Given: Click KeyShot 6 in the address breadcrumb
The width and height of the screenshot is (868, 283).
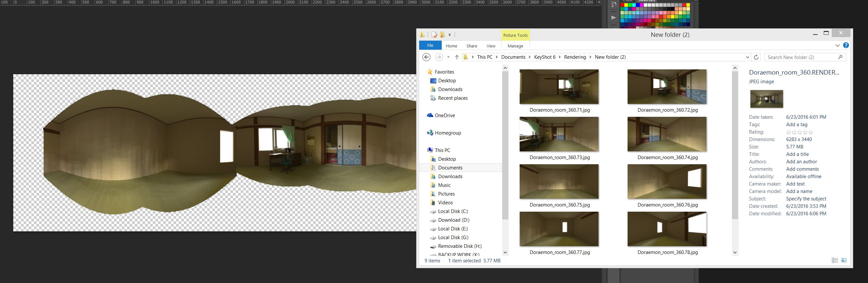Looking at the screenshot, I should (545, 57).
